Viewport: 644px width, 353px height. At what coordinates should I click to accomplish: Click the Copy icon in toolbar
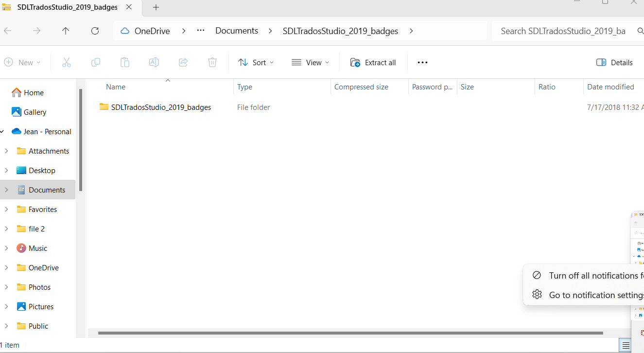coord(96,62)
